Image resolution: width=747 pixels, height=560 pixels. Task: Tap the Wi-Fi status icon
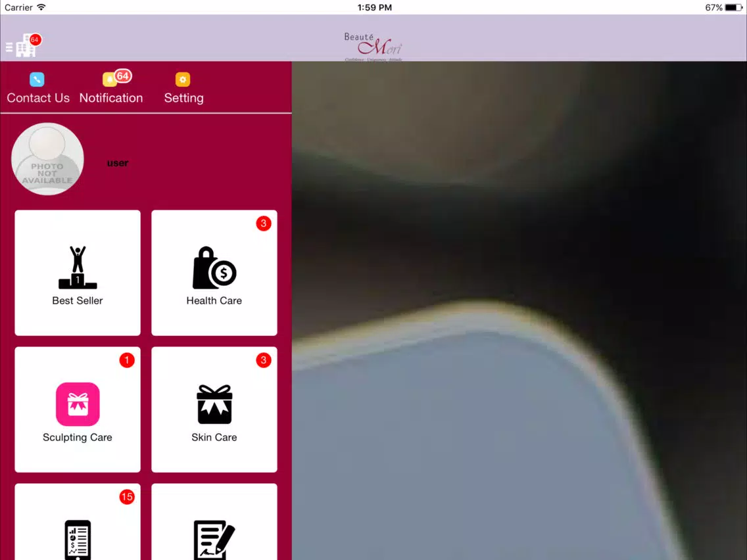pyautogui.click(x=41, y=7)
